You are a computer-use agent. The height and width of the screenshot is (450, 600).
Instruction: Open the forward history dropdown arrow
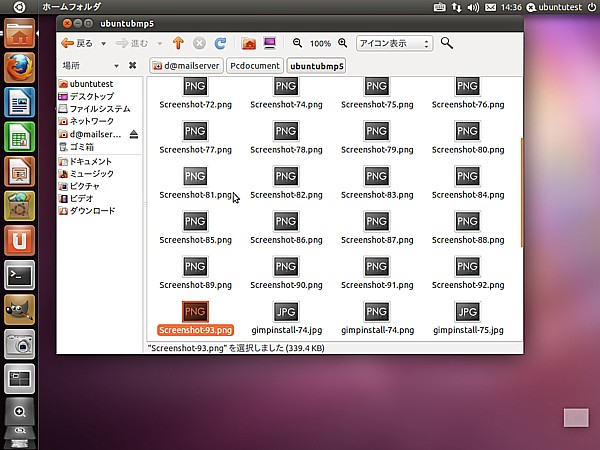159,44
